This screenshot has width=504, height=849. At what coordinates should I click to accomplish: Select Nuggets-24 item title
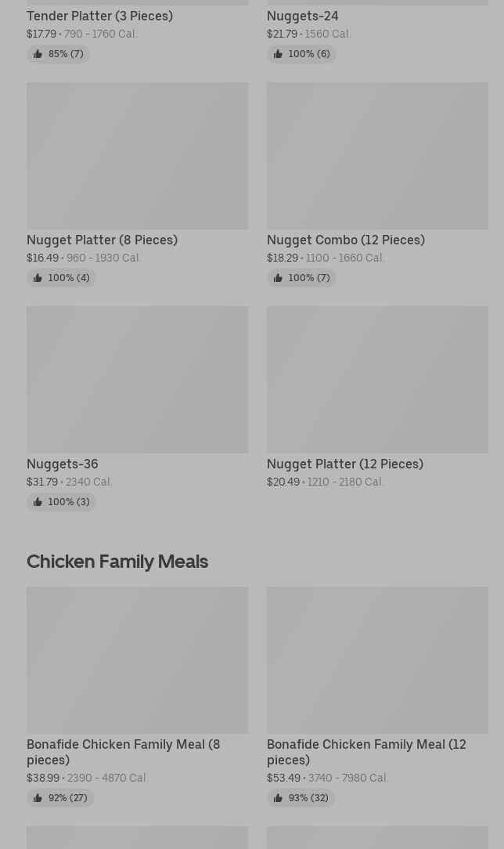302,16
